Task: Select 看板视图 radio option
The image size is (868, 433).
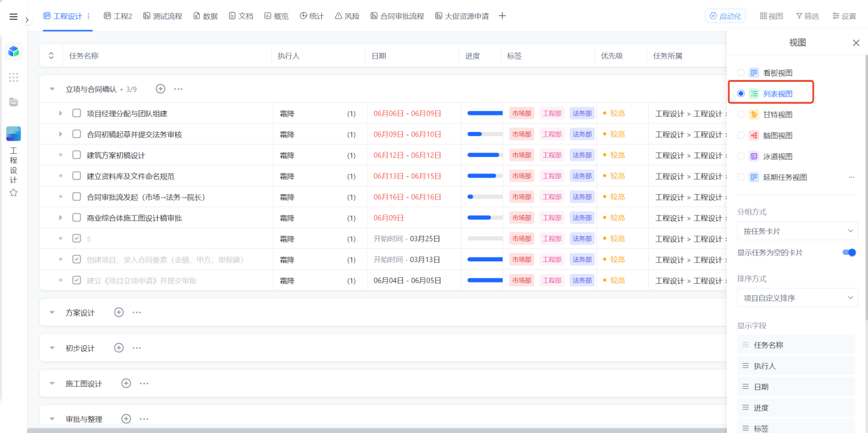Action: [x=741, y=73]
